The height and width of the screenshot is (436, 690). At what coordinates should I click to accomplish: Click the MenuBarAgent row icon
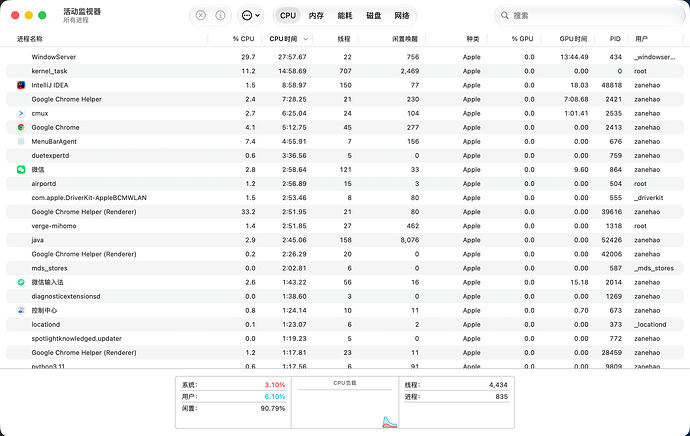(21, 141)
